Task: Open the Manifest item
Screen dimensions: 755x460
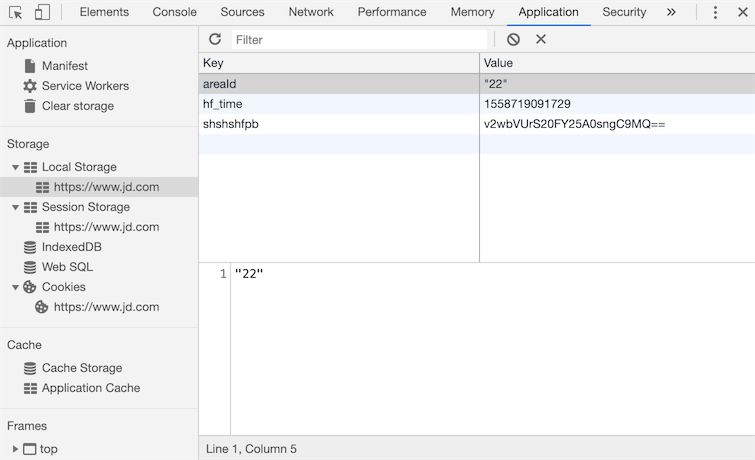Action: 64,66
